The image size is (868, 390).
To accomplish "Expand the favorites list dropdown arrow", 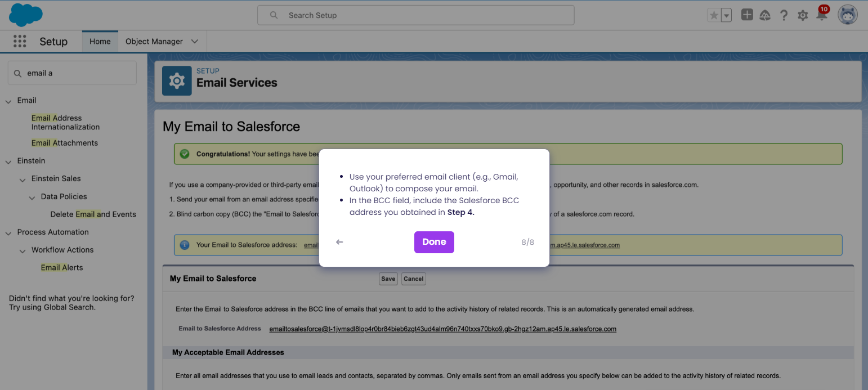I will (726, 15).
